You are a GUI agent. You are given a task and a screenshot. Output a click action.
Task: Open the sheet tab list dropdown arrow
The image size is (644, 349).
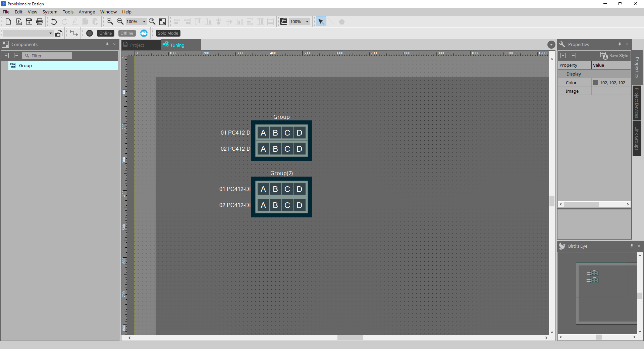[x=551, y=45]
